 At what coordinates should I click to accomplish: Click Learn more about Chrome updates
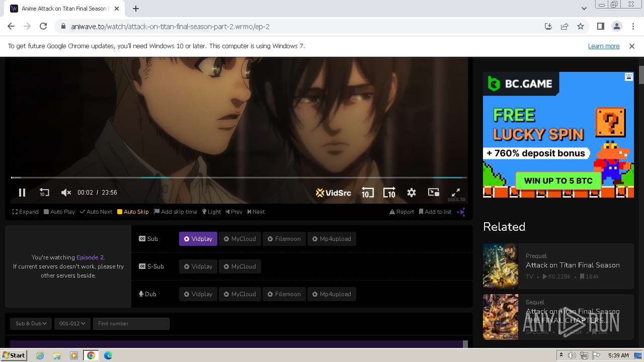pos(604,46)
